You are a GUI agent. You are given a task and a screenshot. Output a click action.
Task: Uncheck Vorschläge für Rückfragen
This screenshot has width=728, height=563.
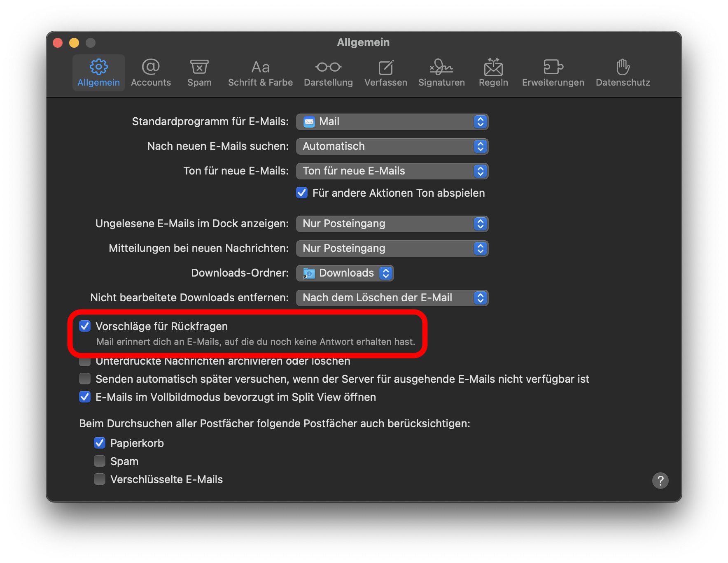85,326
